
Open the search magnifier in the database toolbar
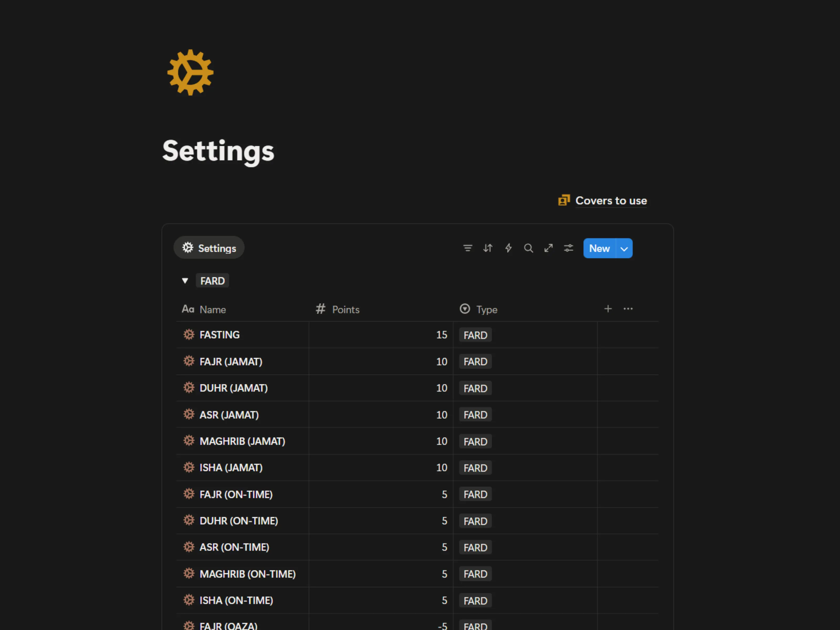528,248
